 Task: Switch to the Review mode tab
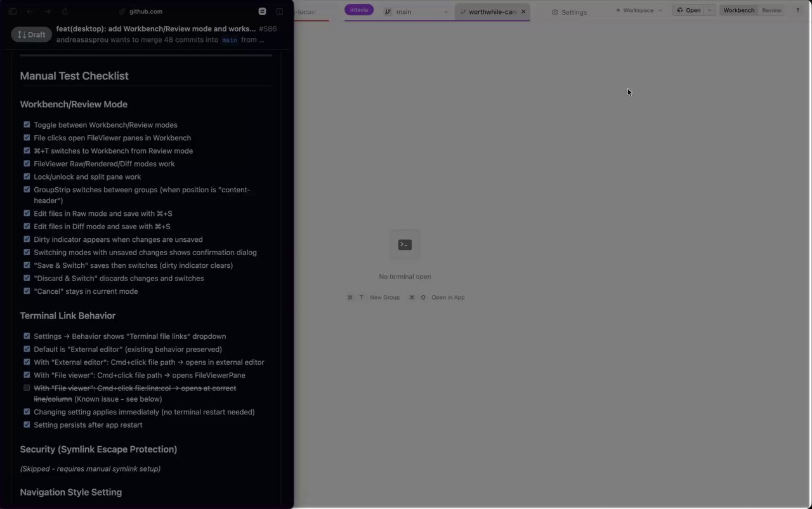771,10
